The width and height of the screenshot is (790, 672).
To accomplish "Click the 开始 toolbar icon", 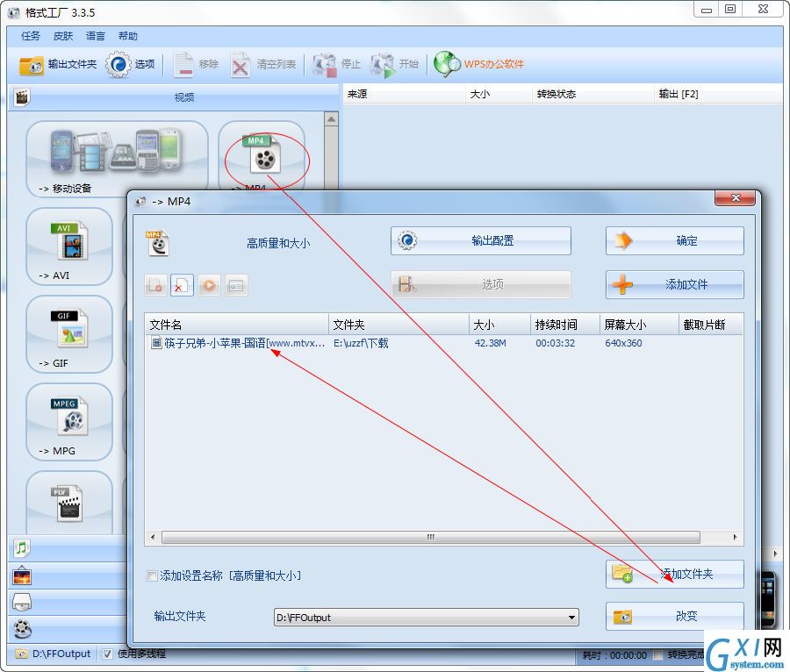I will 383,64.
